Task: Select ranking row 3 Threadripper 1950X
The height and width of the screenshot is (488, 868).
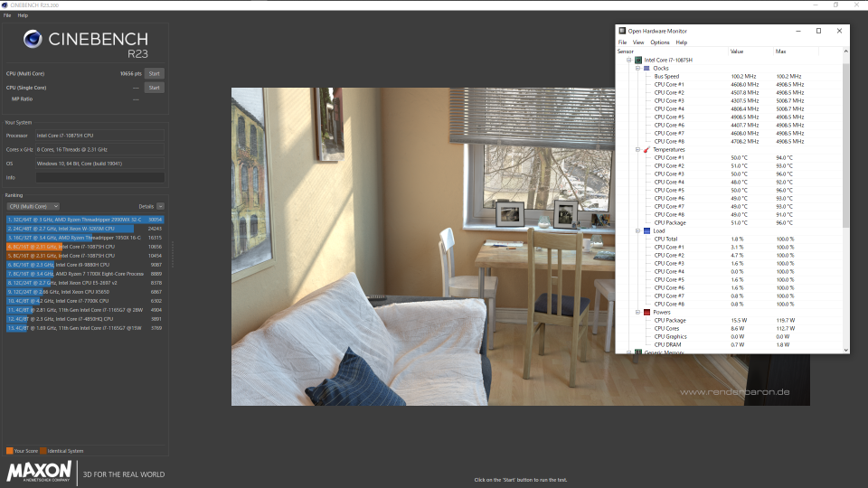Action: (x=85, y=238)
